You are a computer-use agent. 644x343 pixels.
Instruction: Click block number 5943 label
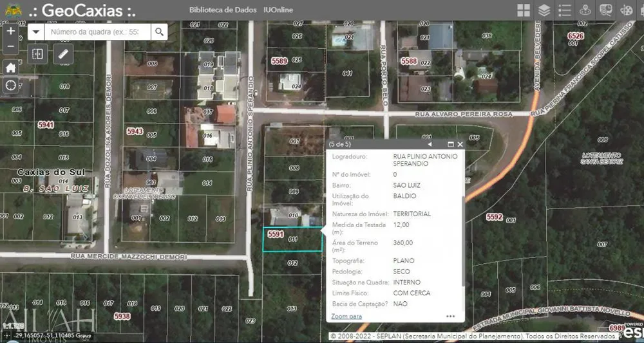point(135,131)
